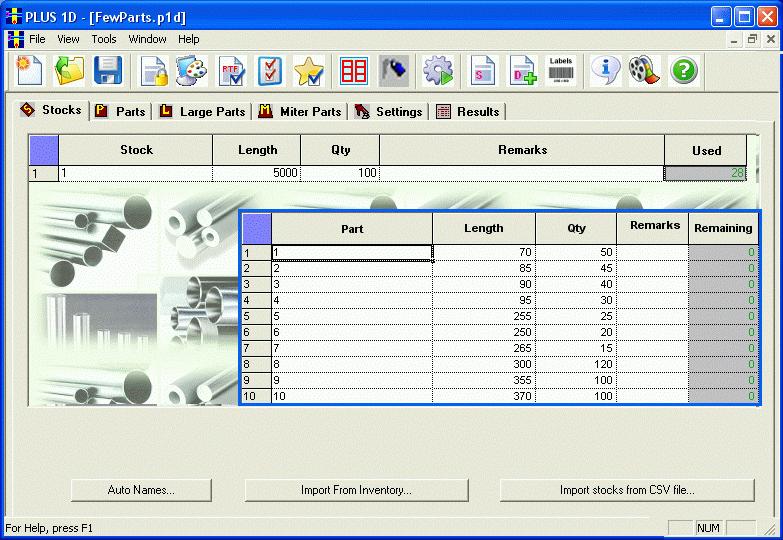This screenshot has height=540, width=783.
Task: Open the File menu
Action: pos(37,39)
